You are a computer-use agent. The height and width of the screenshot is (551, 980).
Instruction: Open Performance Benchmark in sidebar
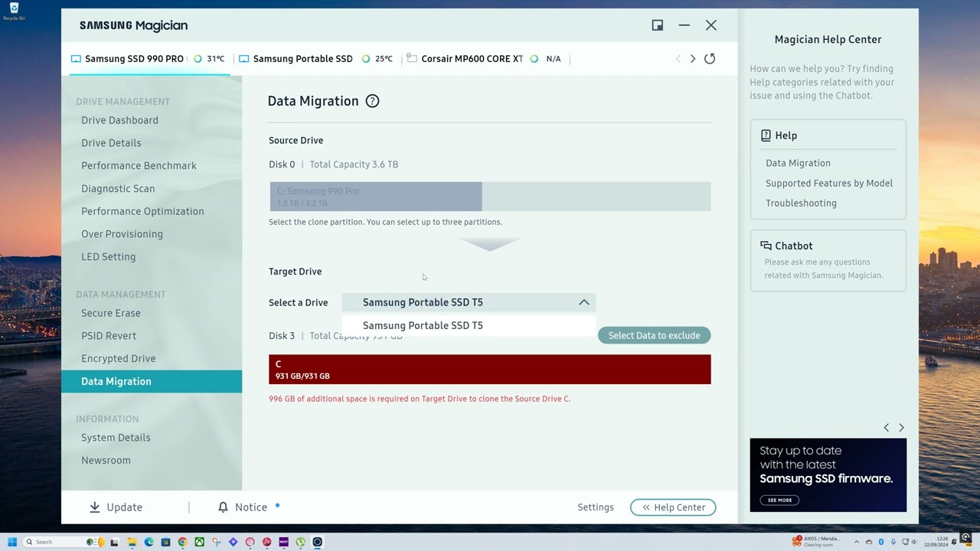coord(139,165)
